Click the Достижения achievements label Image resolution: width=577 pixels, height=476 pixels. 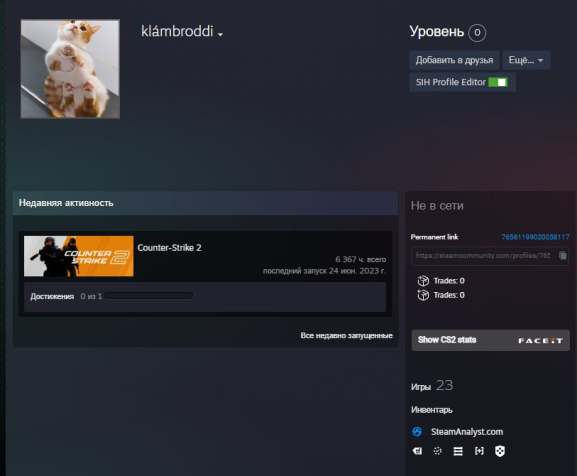coord(52,296)
